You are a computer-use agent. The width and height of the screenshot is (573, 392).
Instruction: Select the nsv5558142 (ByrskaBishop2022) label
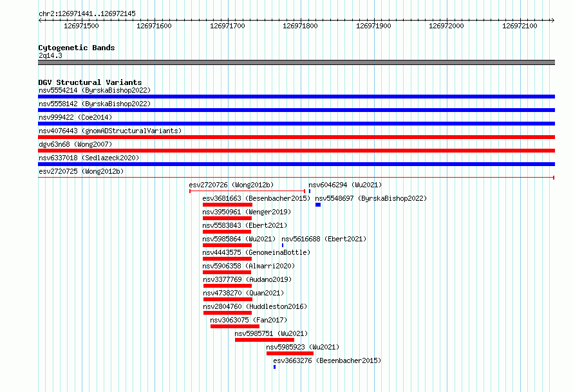95,104
